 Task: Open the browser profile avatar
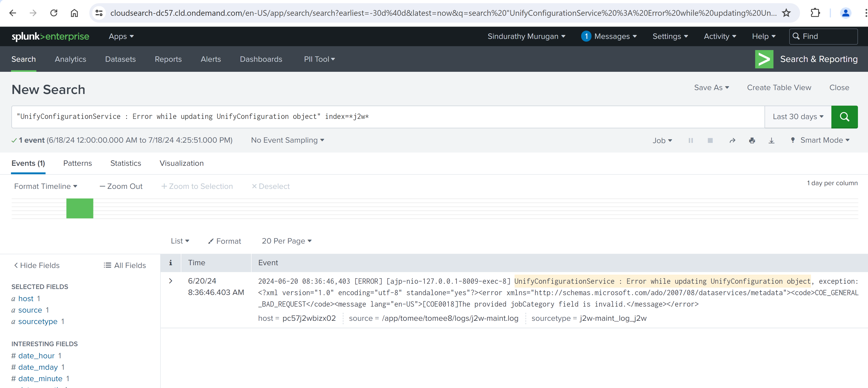pos(845,13)
